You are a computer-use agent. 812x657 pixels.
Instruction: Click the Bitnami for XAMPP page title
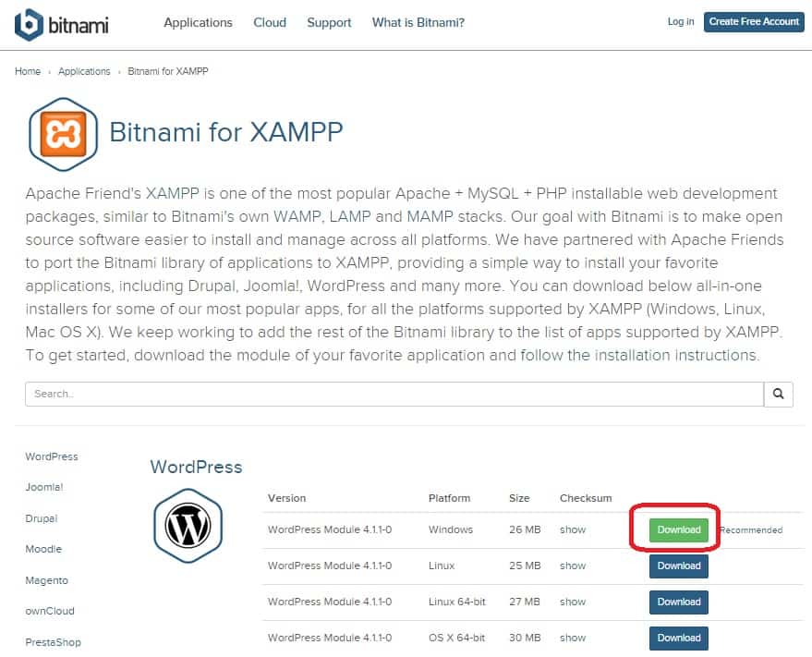(225, 132)
